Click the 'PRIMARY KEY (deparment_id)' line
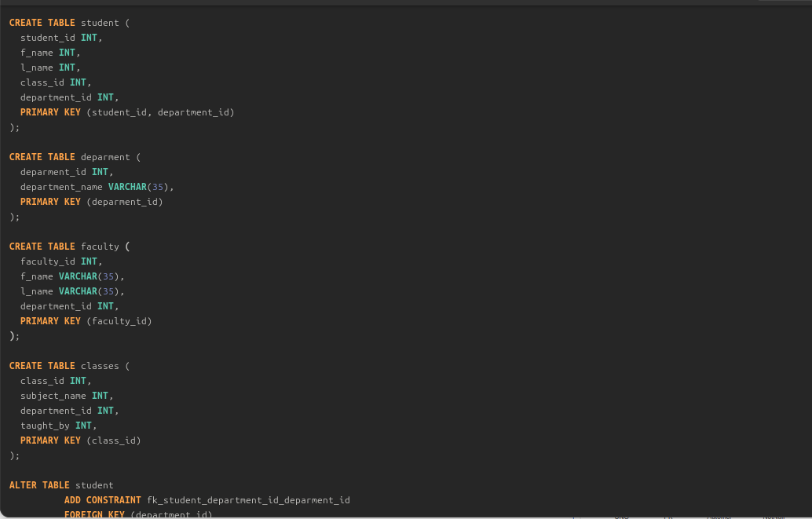Viewport: 812px width, 519px height. click(91, 202)
